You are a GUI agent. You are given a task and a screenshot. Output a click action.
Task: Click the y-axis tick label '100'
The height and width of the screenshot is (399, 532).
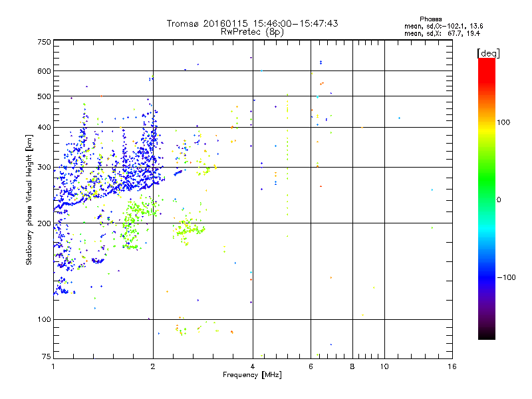tap(44, 319)
